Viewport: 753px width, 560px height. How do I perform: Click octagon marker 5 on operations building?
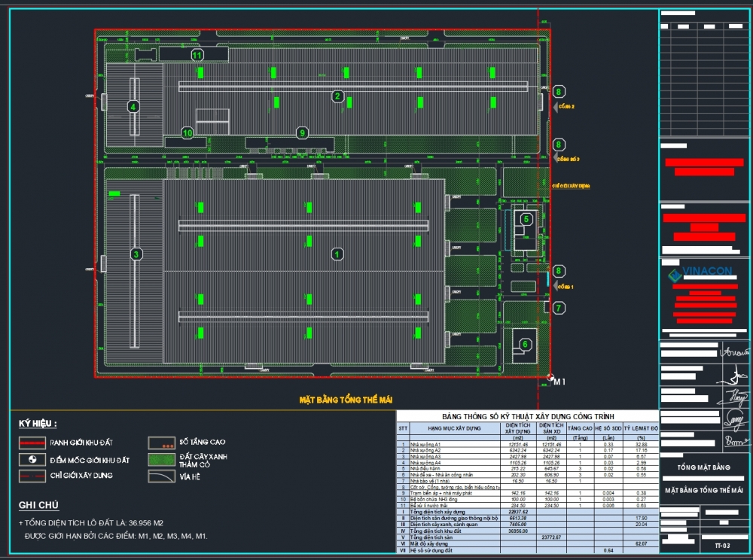[x=526, y=219]
